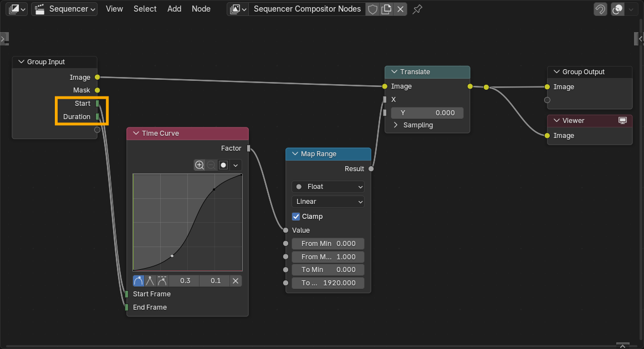Click the Viewer Image input socket
644x349 pixels.
click(x=547, y=136)
